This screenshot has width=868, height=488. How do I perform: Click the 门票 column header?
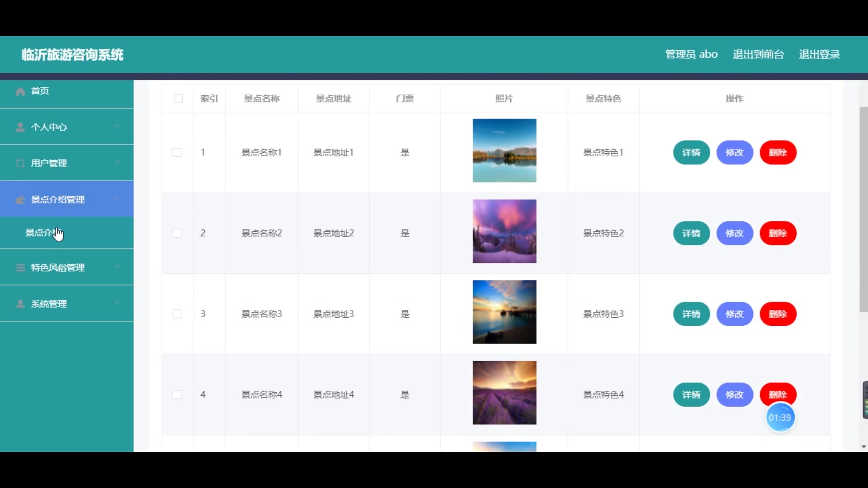(x=405, y=99)
